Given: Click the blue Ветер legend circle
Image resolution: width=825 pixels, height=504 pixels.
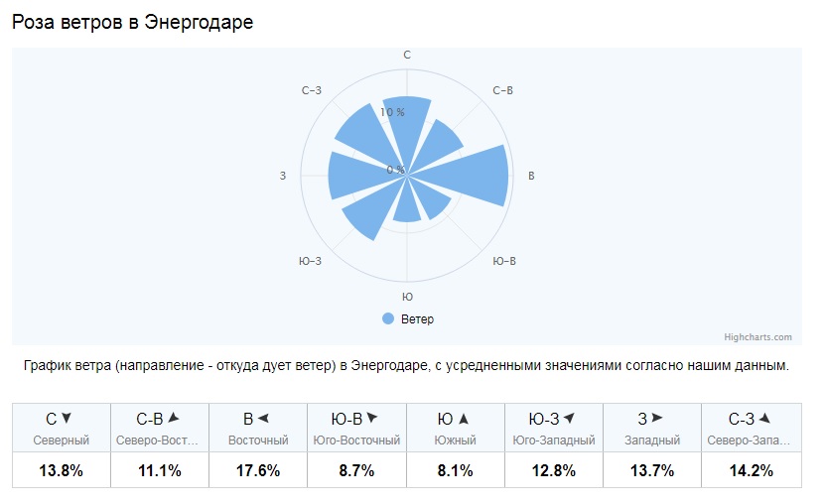Looking at the screenshot, I should (x=388, y=318).
